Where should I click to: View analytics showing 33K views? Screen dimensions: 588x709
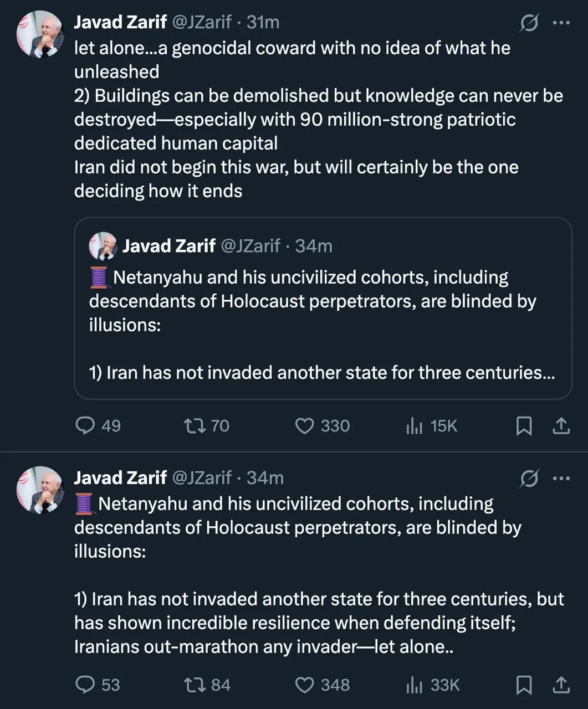pos(414,685)
